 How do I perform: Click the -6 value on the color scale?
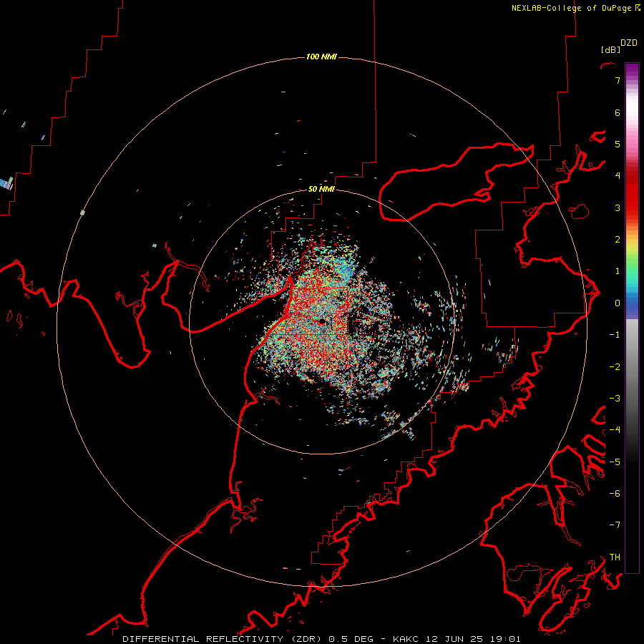[615, 494]
